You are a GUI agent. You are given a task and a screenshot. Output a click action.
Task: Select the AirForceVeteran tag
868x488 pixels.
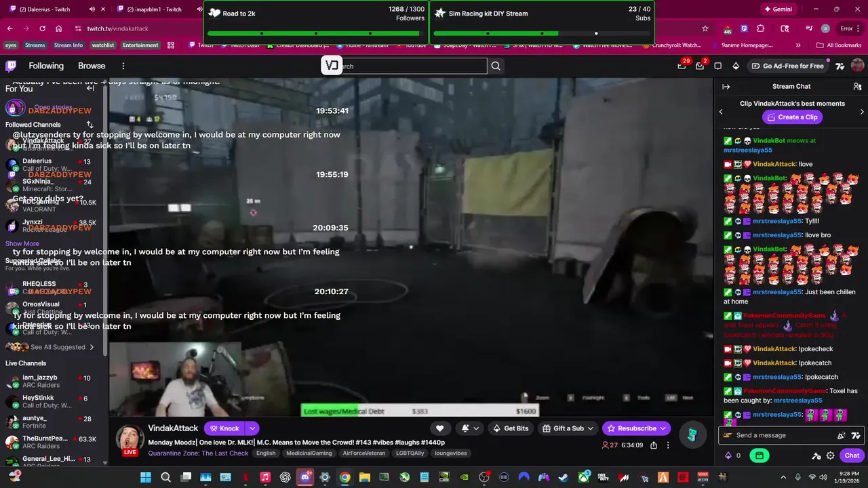(x=363, y=453)
